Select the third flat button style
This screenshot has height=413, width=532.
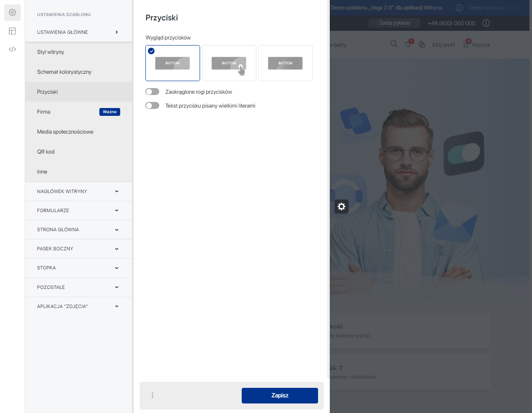285,63
